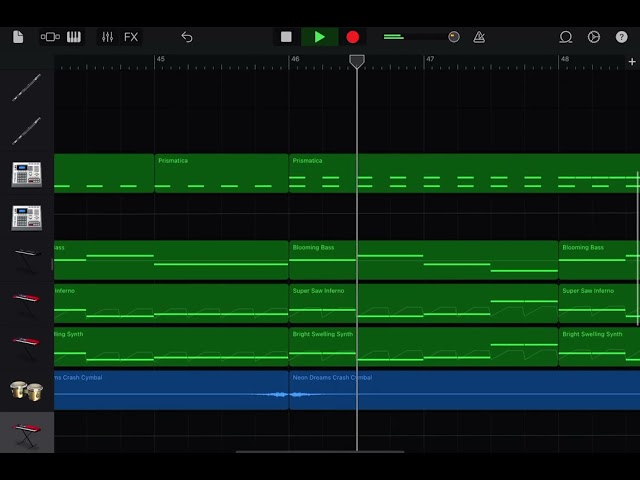This screenshot has height=480, width=640.
Task: Select the Super Saw Inferno region at bar 46
Action: pos(423,303)
